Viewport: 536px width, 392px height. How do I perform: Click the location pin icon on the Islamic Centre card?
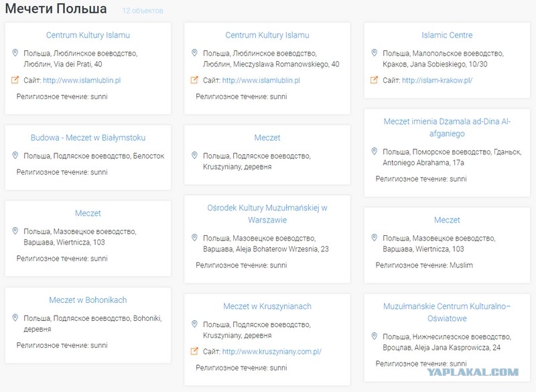(375, 53)
